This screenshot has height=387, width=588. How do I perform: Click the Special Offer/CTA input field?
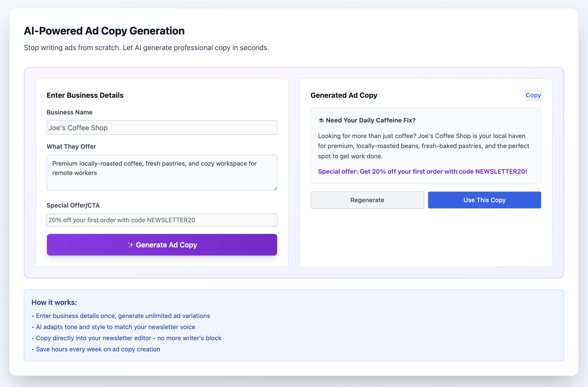162,220
